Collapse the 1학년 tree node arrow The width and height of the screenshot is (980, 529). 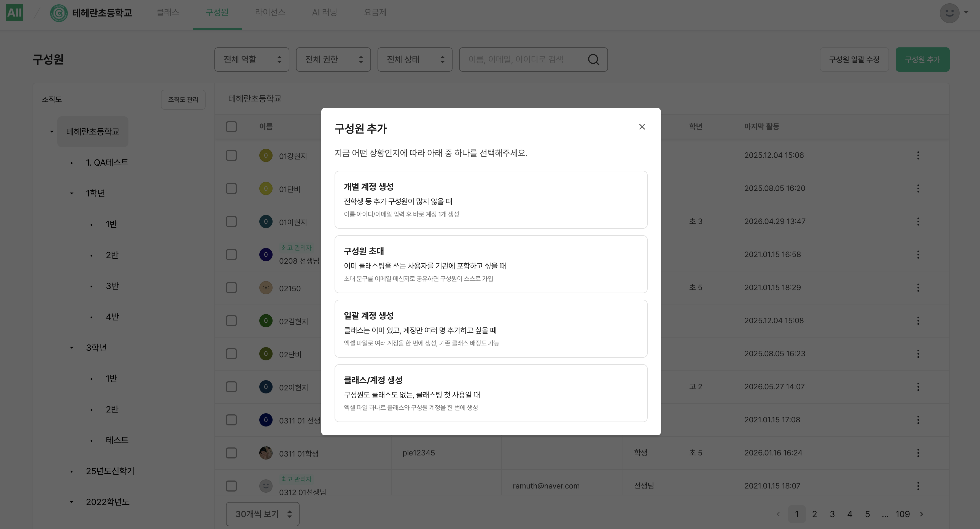(72, 193)
